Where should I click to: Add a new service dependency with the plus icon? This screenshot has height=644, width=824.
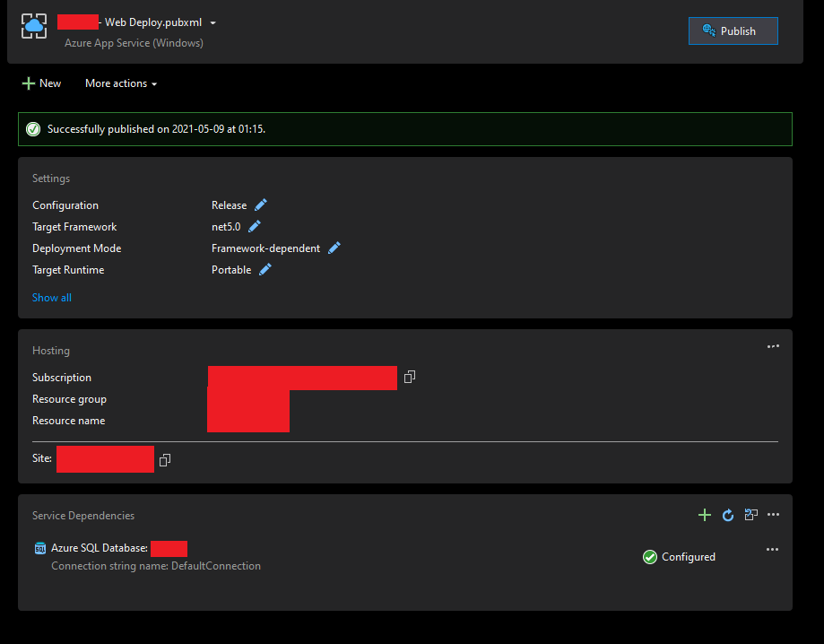pos(705,515)
